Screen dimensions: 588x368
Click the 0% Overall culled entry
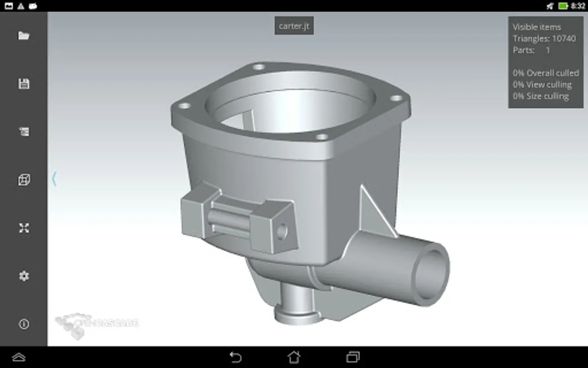tap(546, 73)
